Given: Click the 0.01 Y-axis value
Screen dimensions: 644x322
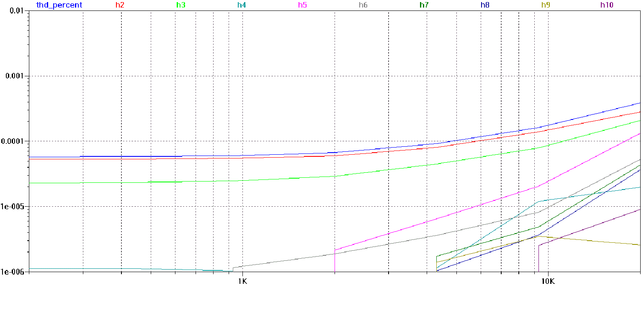Looking at the screenshot, I should click(x=17, y=11).
